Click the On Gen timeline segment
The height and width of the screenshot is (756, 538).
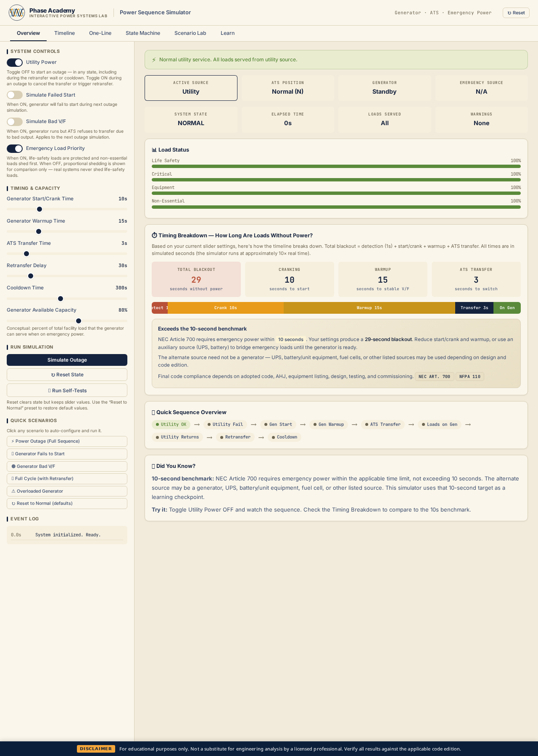[507, 308]
